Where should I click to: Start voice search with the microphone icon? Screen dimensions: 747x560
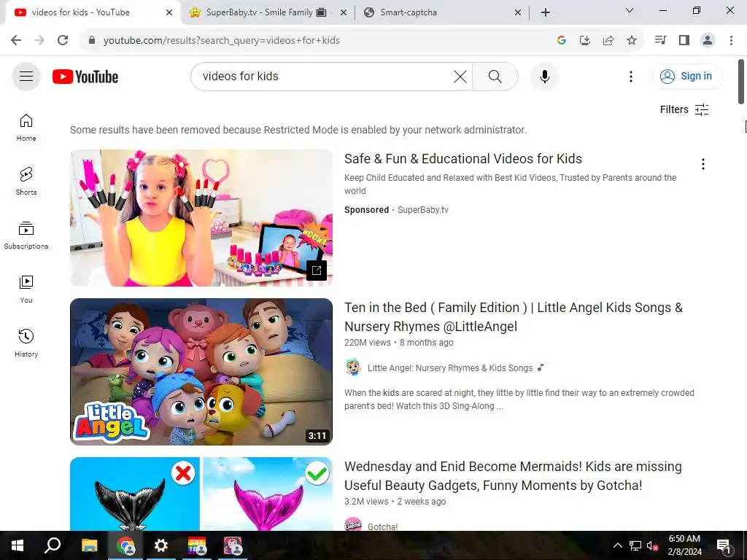pos(544,76)
